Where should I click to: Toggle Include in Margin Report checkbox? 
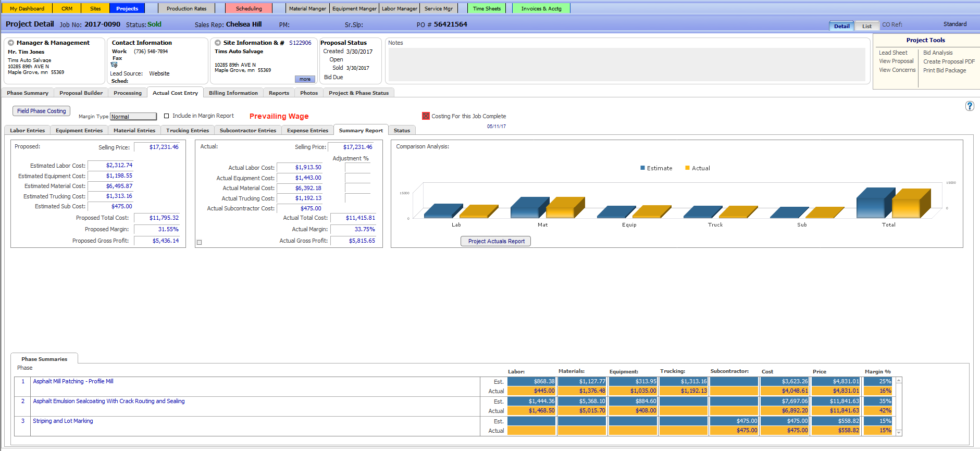click(x=167, y=116)
